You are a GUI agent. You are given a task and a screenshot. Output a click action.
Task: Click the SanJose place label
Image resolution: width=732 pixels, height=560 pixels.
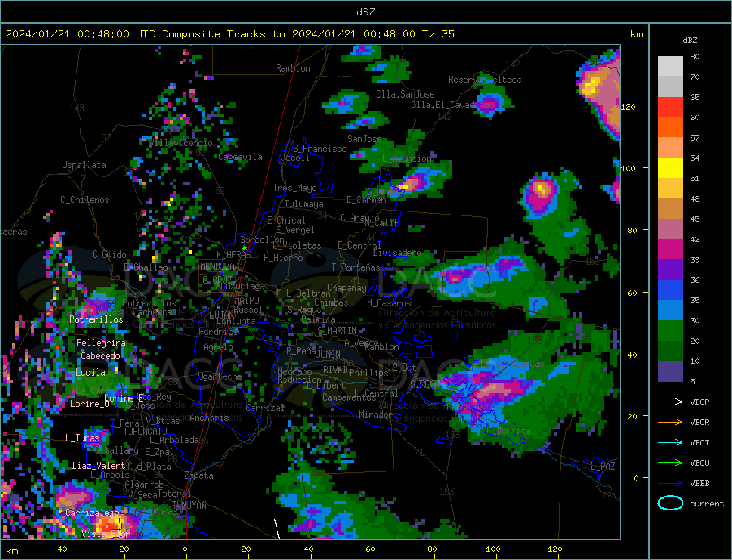pyautogui.click(x=364, y=139)
